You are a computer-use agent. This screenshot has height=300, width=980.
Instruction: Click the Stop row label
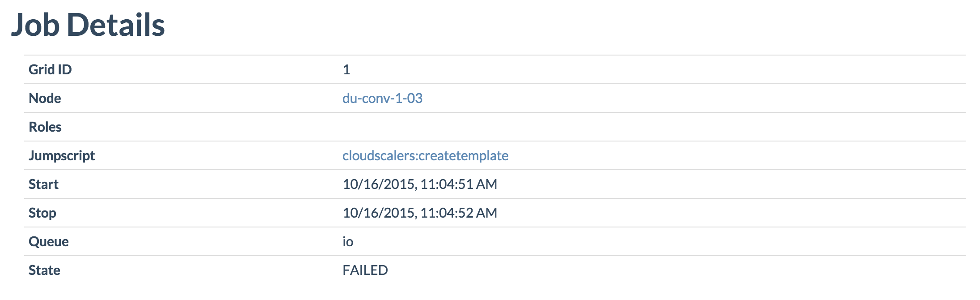[42, 213]
